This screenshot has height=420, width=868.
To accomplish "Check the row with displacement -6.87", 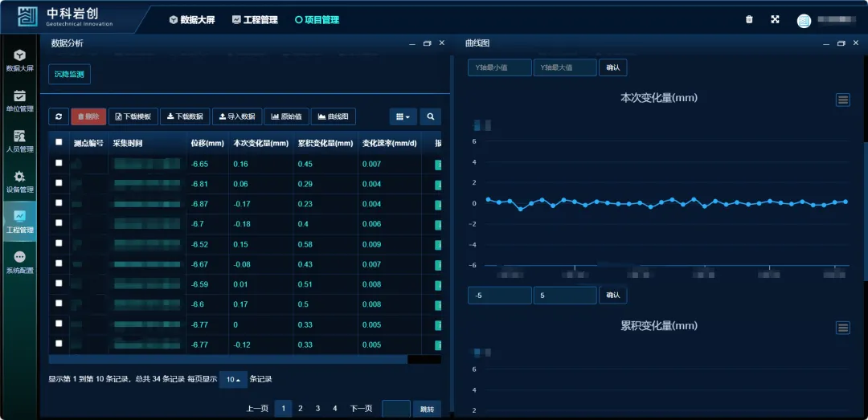I will (59, 202).
